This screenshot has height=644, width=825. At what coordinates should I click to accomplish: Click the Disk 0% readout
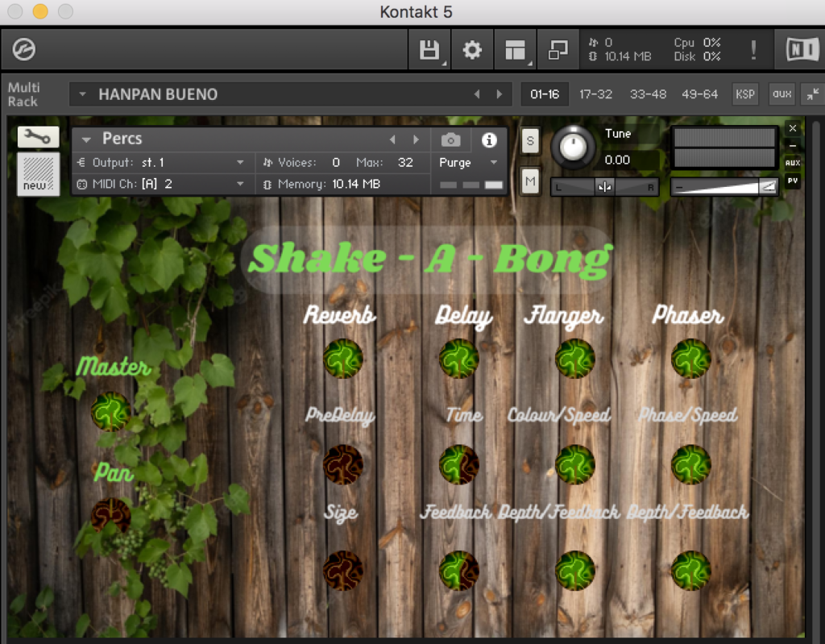click(x=698, y=56)
